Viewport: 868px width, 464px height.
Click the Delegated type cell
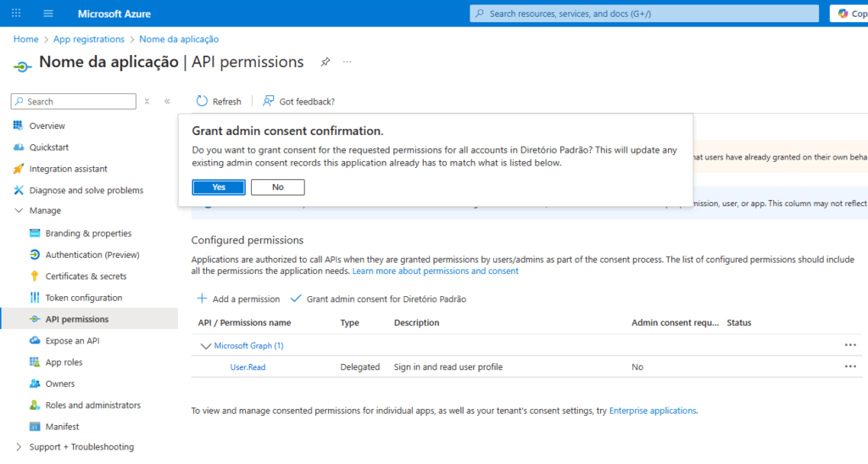click(359, 367)
